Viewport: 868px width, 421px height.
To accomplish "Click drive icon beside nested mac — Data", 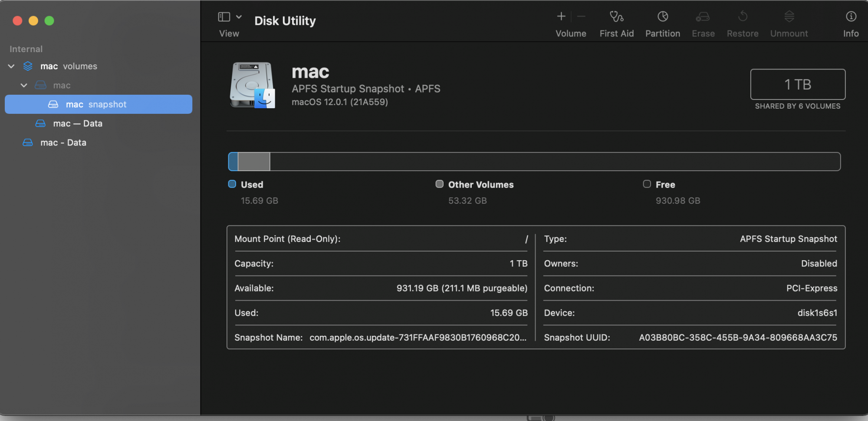I will point(40,123).
